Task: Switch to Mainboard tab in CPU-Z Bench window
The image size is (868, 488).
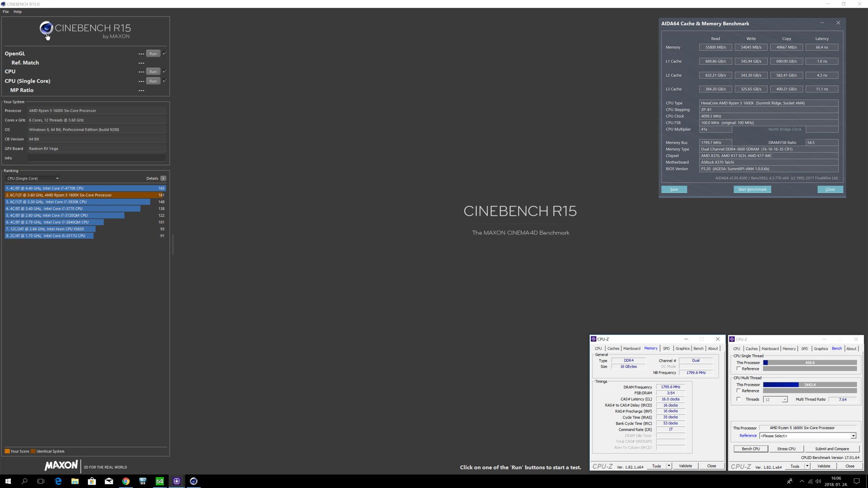Action: pos(770,349)
